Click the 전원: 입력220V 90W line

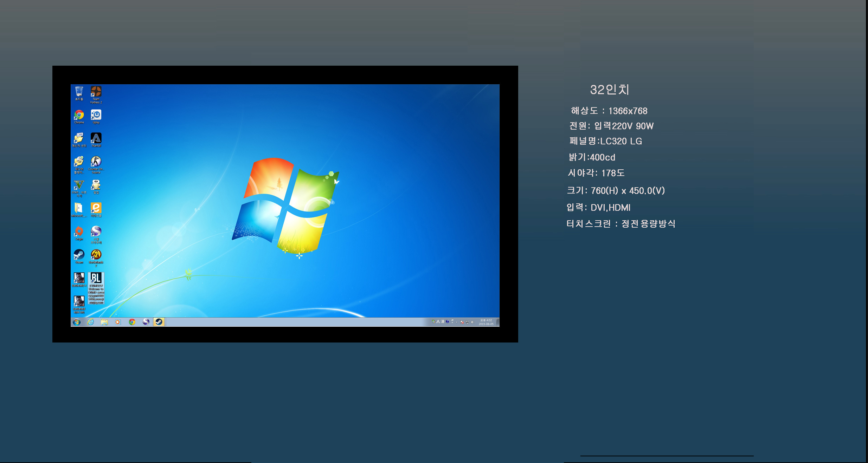coord(611,126)
